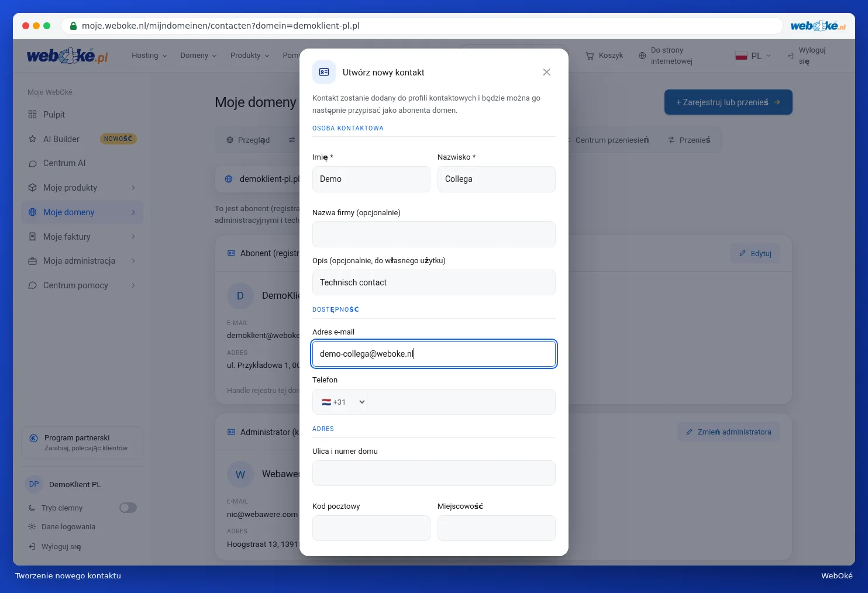Screen dimensions: 868x593
Task: Open the Domeny menu
Action: coord(198,56)
